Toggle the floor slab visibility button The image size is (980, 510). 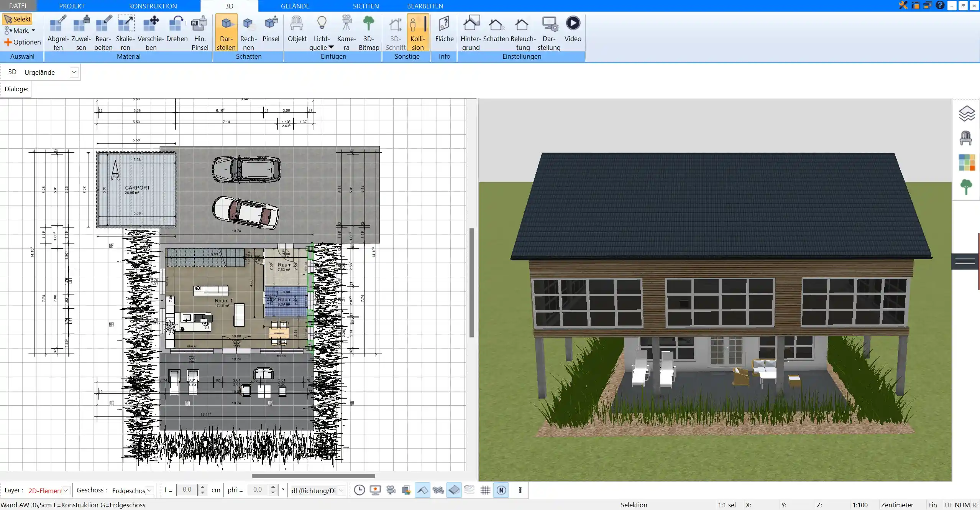(454, 490)
